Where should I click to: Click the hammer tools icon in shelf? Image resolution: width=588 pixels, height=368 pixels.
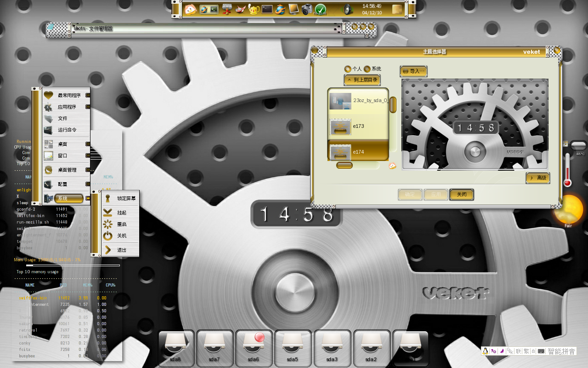[226, 9]
